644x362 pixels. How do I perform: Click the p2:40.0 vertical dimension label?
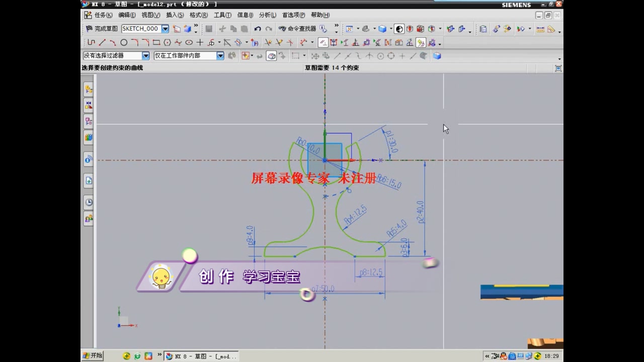coord(421,212)
